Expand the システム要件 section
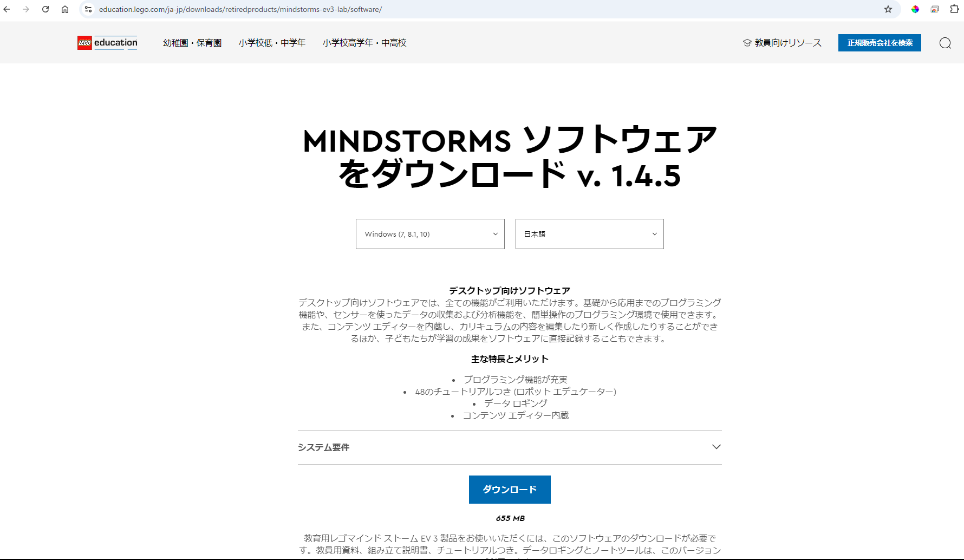This screenshot has height=560, width=964. (x=510, y=447)
